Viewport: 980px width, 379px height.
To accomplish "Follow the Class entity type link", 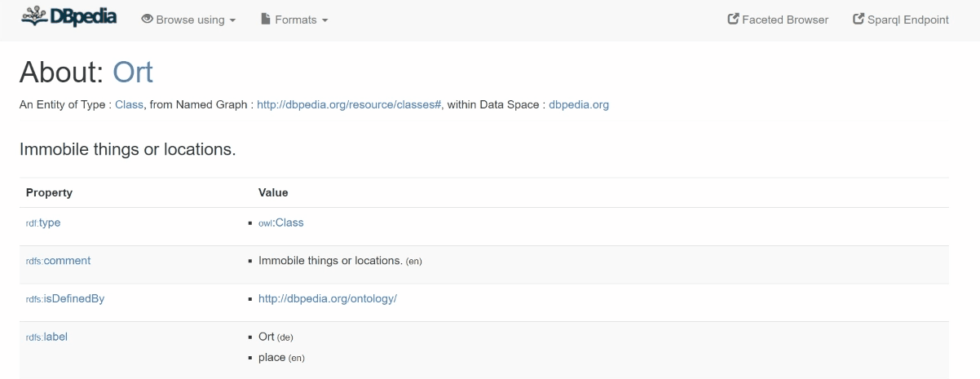I will [129, 105].
